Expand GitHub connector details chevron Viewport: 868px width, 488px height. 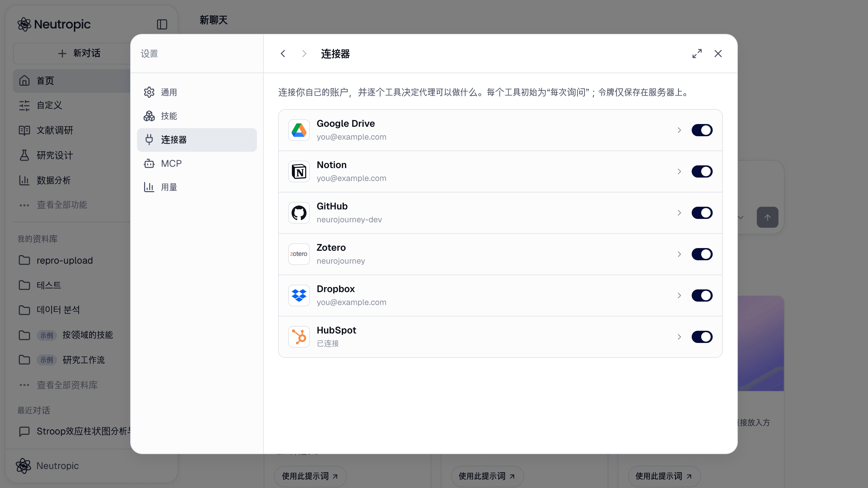point(679,213)
